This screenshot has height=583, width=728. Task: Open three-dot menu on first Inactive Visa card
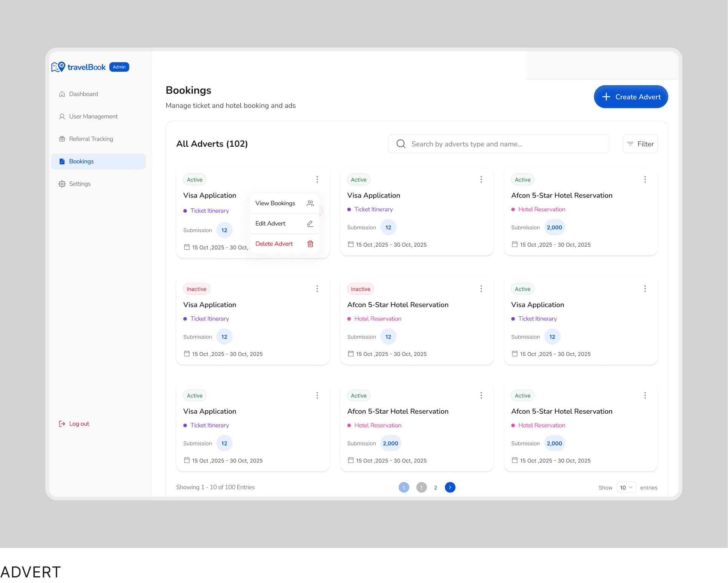[317, 289]
